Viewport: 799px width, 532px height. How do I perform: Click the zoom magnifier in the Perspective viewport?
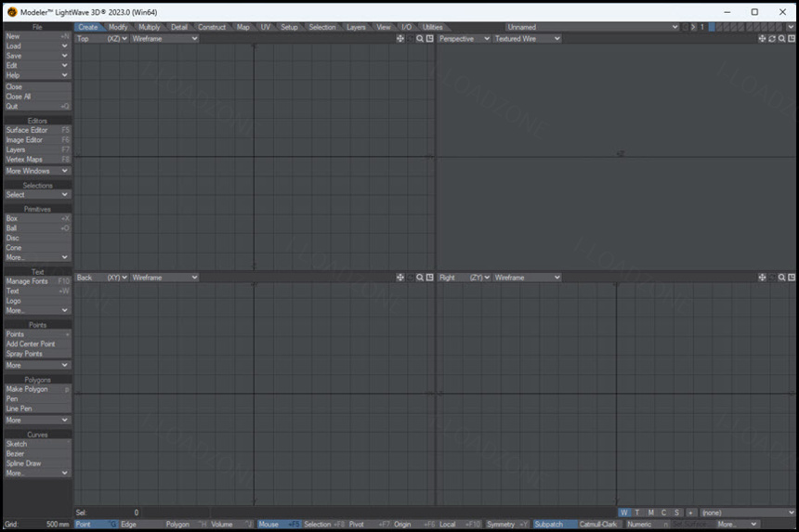pos(781,39)
